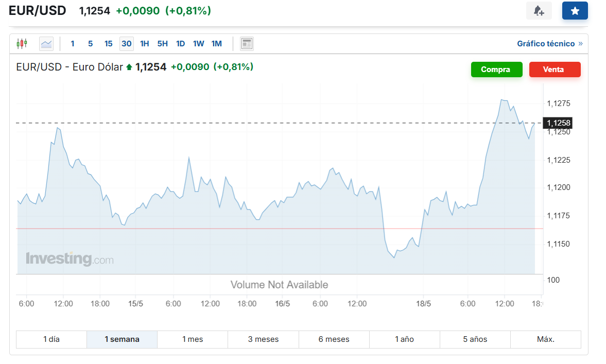Switch interval to 1H
The width and height of the screenshot is (606, 364).
coord(145,44)
